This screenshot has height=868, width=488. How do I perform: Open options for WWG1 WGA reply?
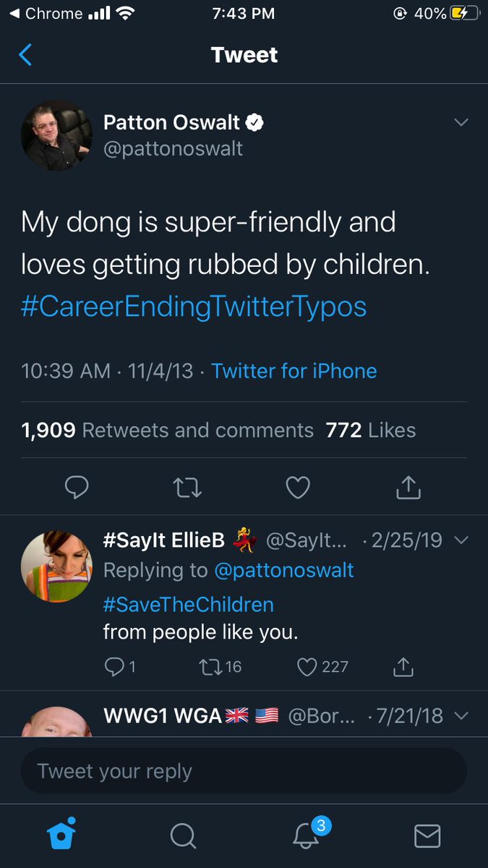pos(461,716)
